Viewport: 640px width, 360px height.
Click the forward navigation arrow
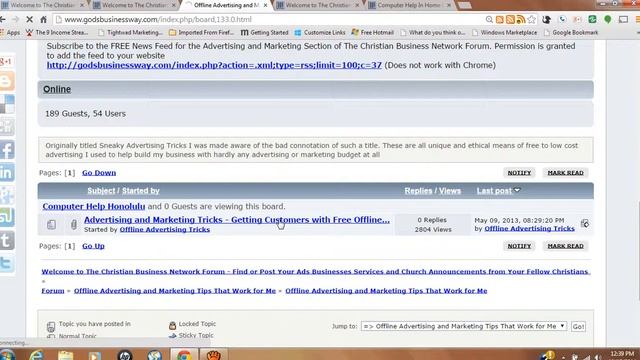coord(16,19)
